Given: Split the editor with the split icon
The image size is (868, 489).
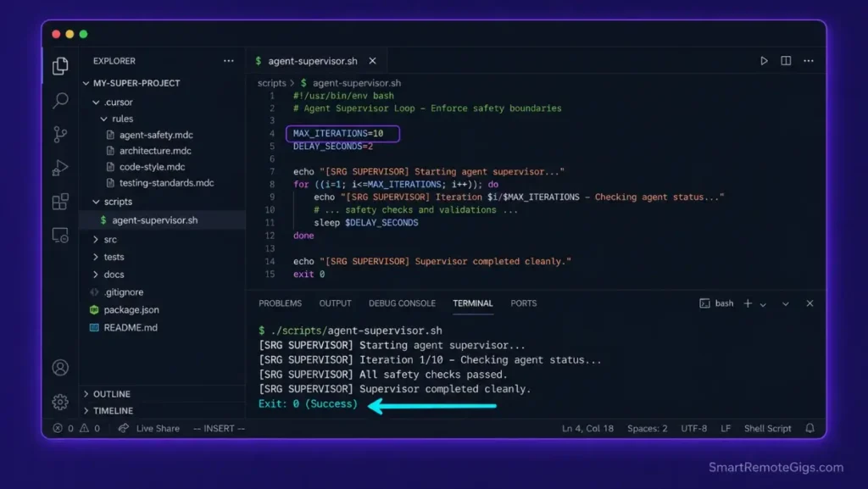Looking at the screenshot, I should coord(786,61).
